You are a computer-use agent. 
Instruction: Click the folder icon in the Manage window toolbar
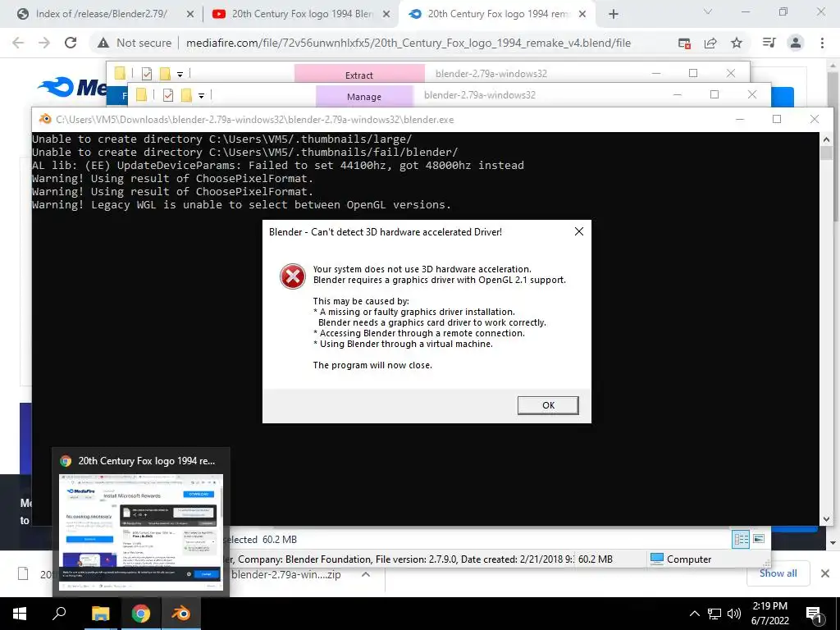click(141, 95)
